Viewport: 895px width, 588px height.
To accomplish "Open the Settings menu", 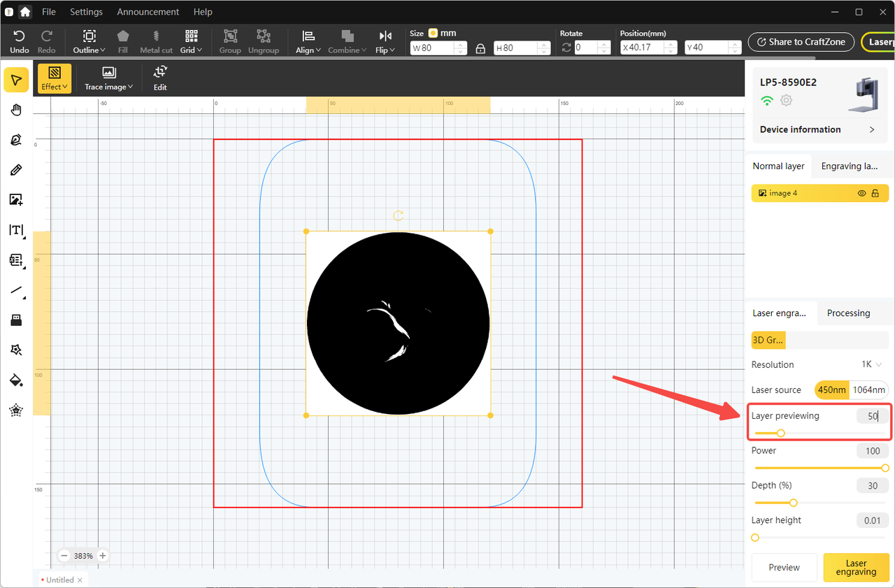I will [86, 12].
